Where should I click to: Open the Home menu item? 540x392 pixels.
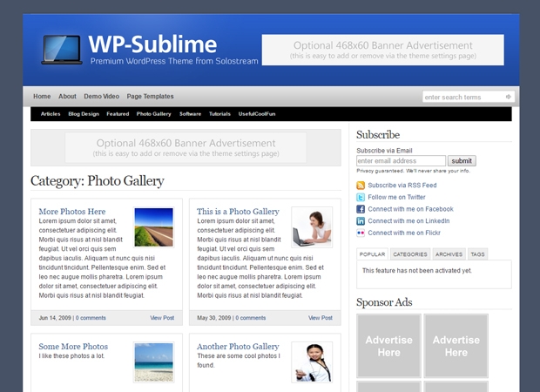[x=42, y=97]
